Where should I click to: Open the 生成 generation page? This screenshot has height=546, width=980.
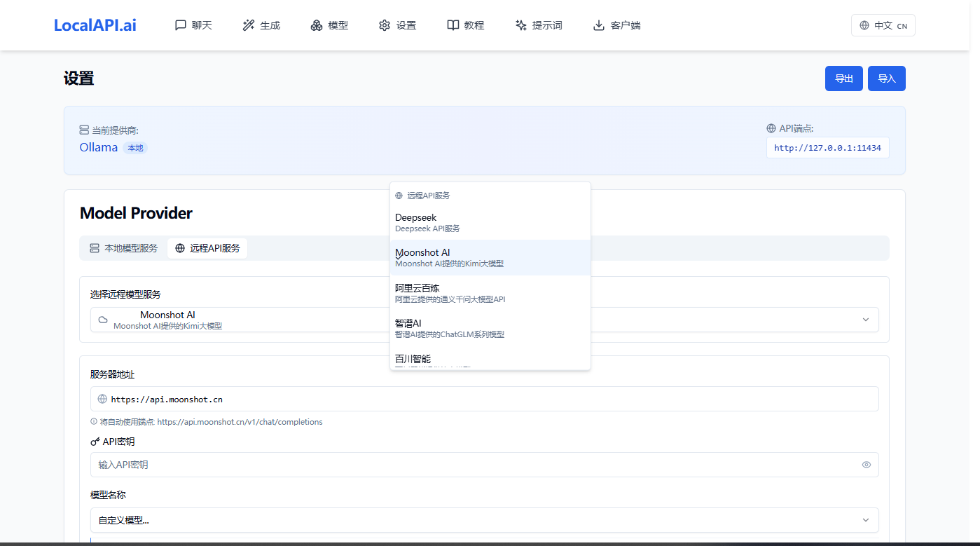click(x=261, y=25)
